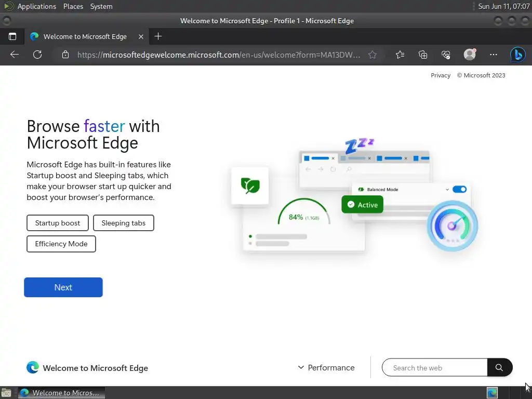
Task: Click the © Microsoft 2023 text
Action: [481, 75]
